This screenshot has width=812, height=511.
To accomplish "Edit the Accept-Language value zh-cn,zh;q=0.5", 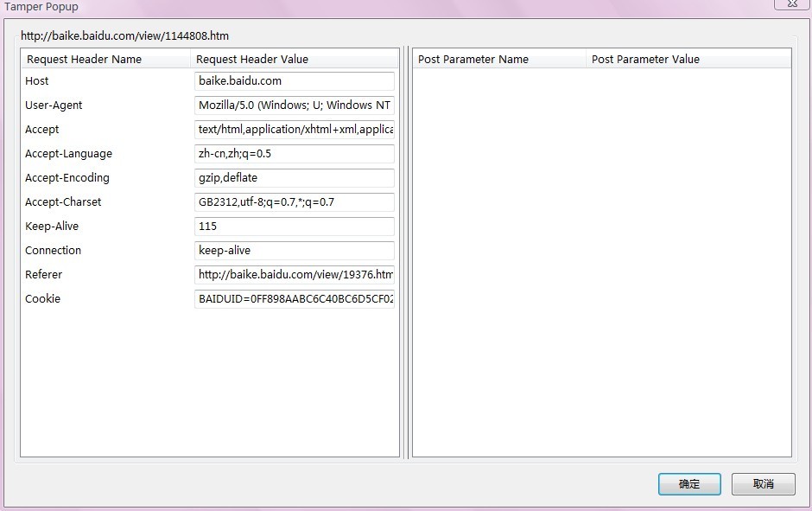I will click(295, 154).
